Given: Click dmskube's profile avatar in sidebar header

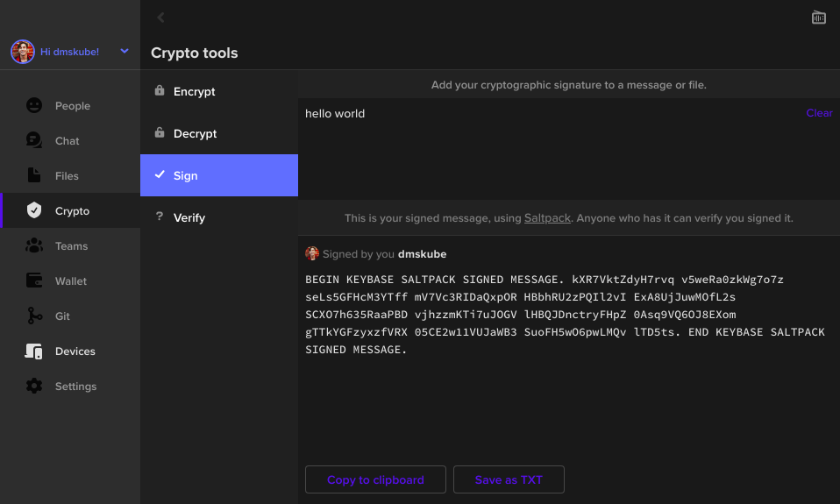Looking at the screenshot, I should (23, 52).
